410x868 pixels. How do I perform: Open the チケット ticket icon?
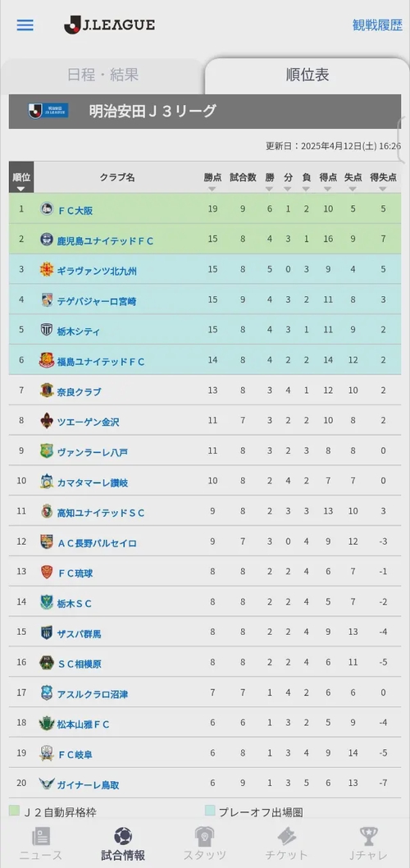pyautogui.click(x=286, y=835)
